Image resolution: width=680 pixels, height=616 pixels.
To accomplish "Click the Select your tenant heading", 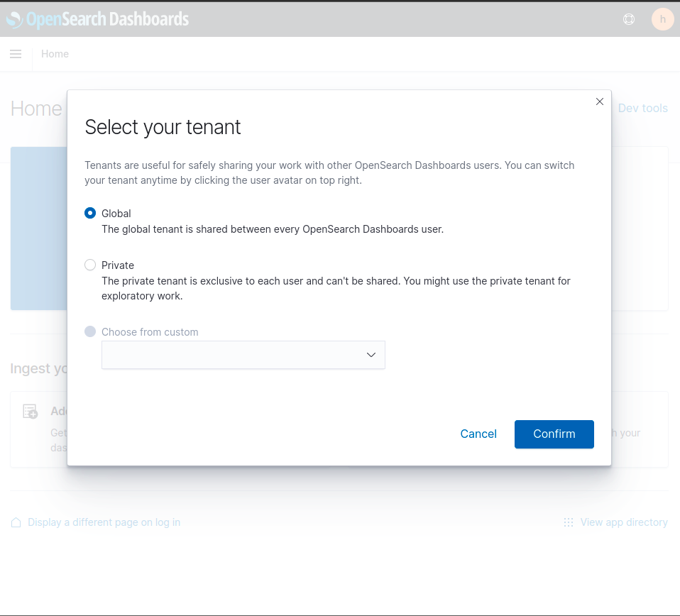I will click(x=163, y=127).
